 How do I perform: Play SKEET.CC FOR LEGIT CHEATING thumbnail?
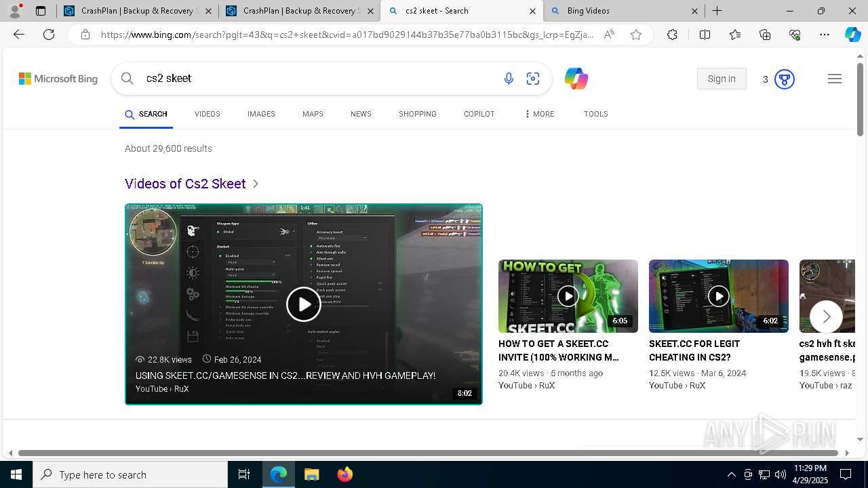[x=719, y=296]
